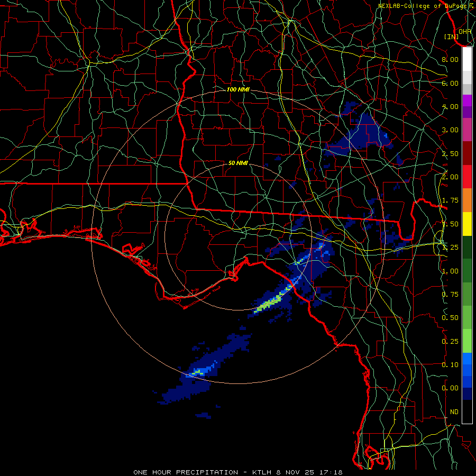
Task: Click the 8.00 legend value
Action: point(450,59)
